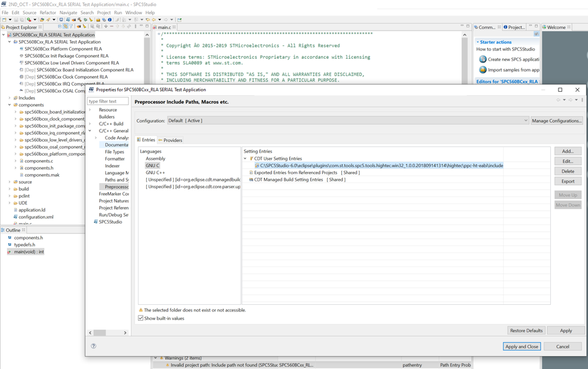Click the Outline view close icon
This screenshot has height=369, width=588.
click(24, 230)
